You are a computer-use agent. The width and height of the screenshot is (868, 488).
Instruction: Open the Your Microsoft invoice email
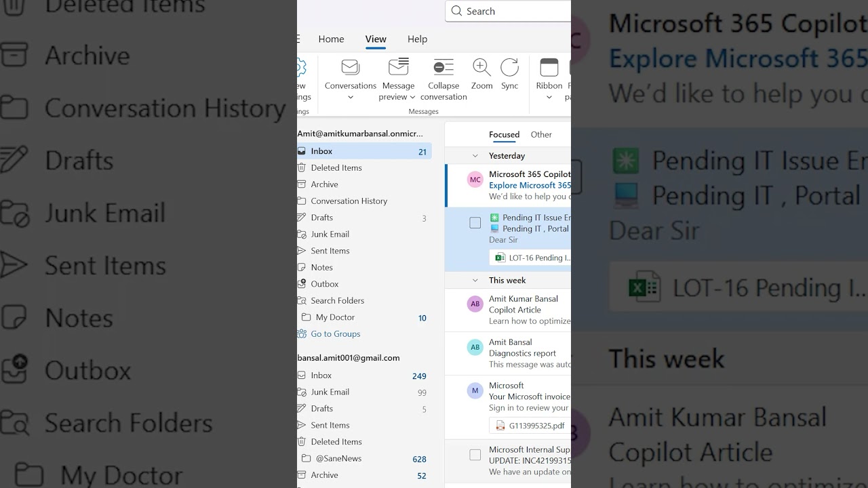[x=509, y=407]
